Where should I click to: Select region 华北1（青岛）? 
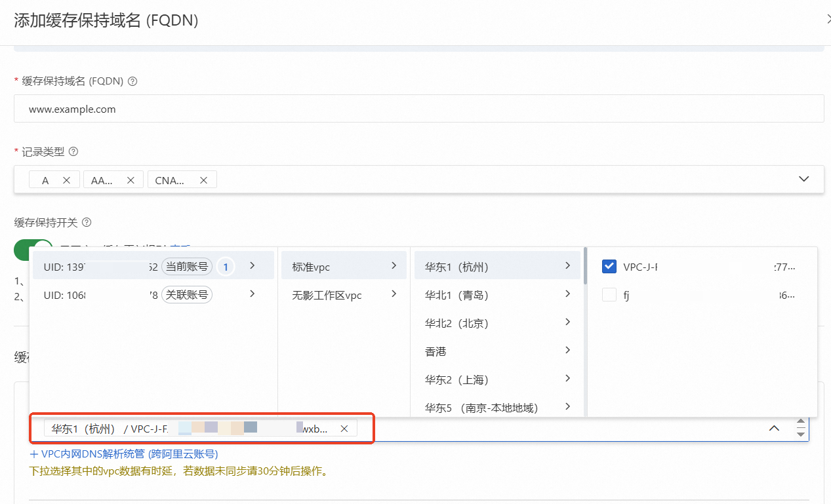(497, 295)
